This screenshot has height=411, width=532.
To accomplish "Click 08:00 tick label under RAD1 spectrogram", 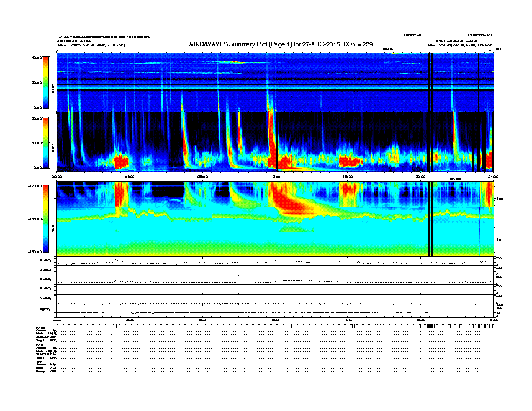I will [202, 177].
